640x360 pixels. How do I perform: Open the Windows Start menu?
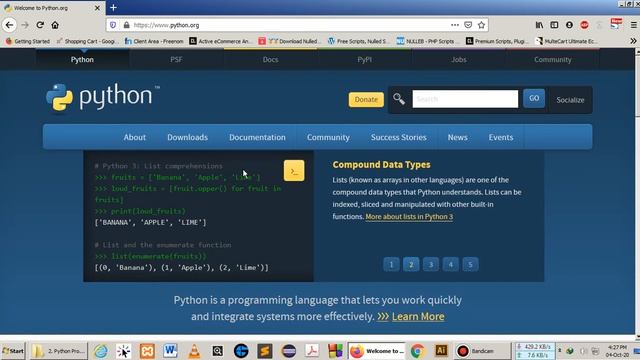pos(13,351)
